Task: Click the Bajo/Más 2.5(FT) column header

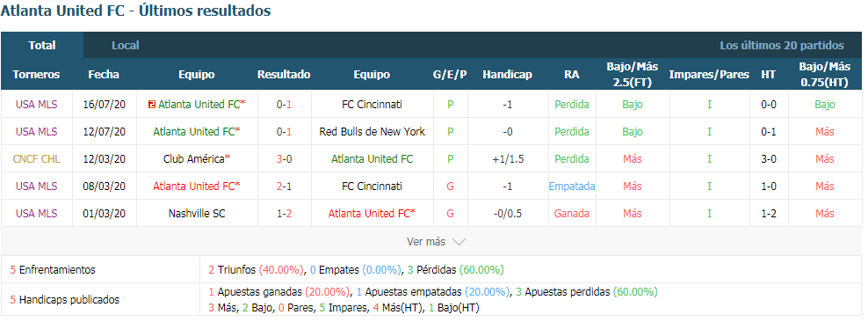Action: click(x=633, y=74)
